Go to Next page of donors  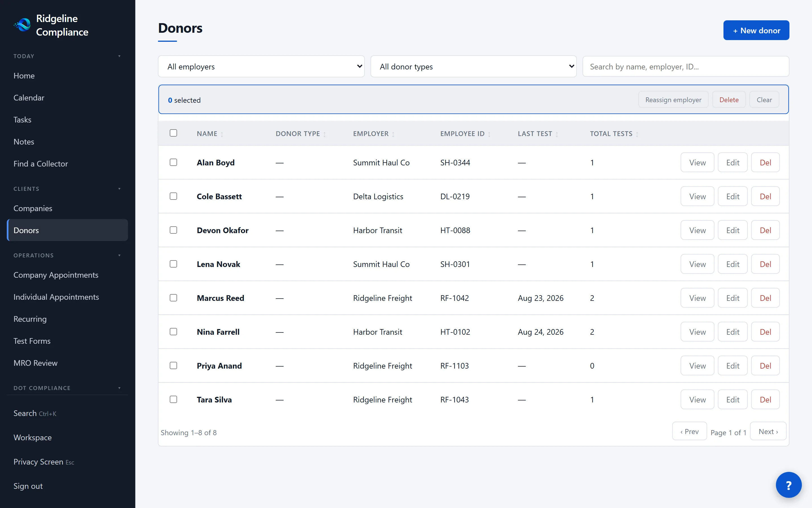click(768, 432)
